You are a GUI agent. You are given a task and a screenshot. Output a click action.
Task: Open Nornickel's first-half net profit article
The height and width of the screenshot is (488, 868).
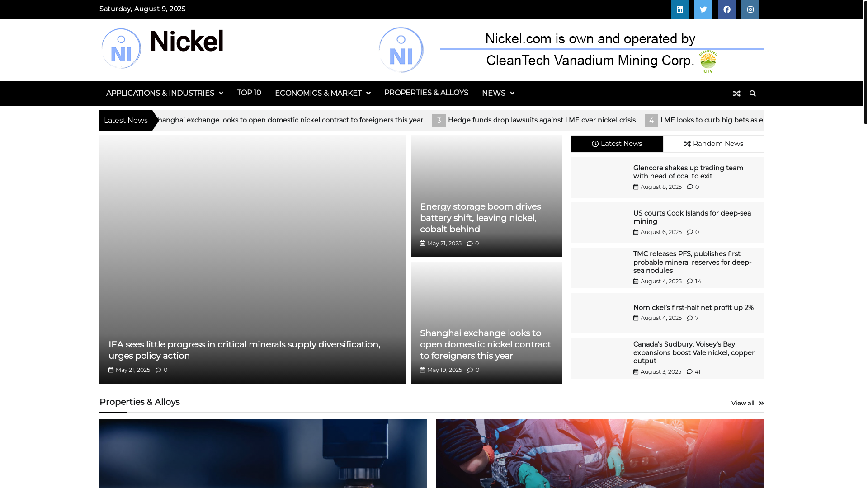coord(693,308)
